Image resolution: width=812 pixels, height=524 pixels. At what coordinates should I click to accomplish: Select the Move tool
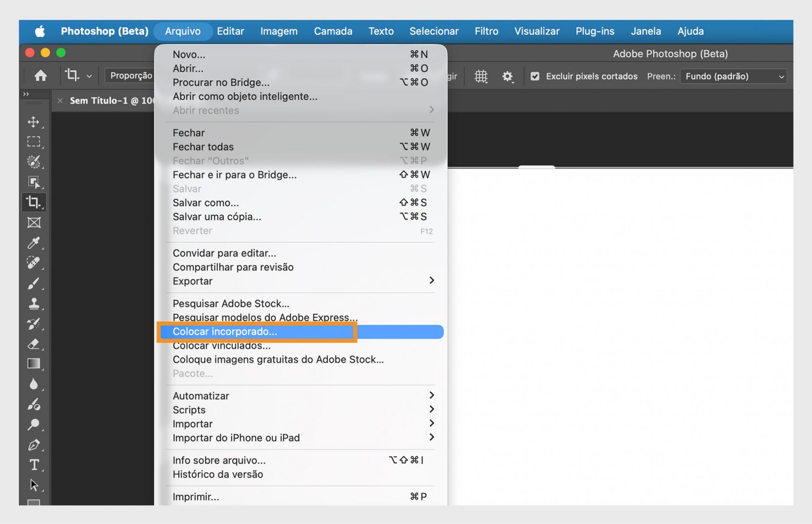(34, 122)
